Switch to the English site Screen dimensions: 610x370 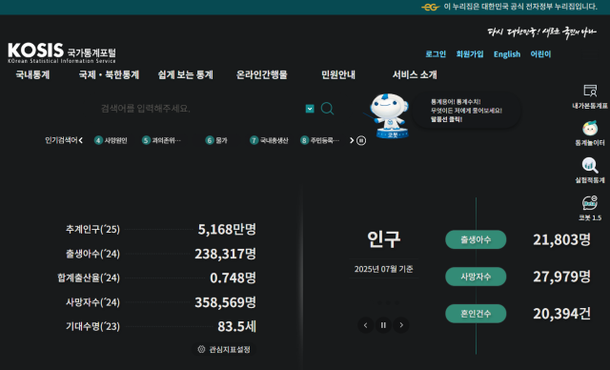tap(507, 54)
